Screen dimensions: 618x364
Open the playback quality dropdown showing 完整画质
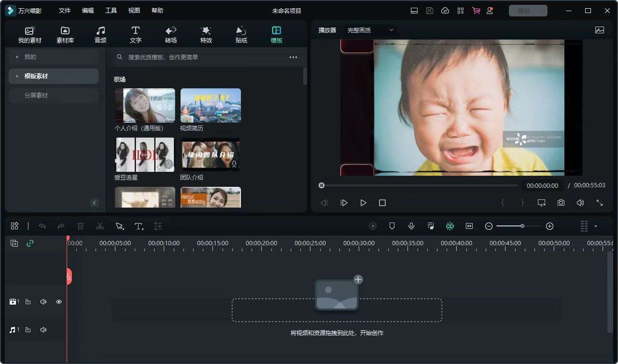pyautogui.click(x=369, y=30)
